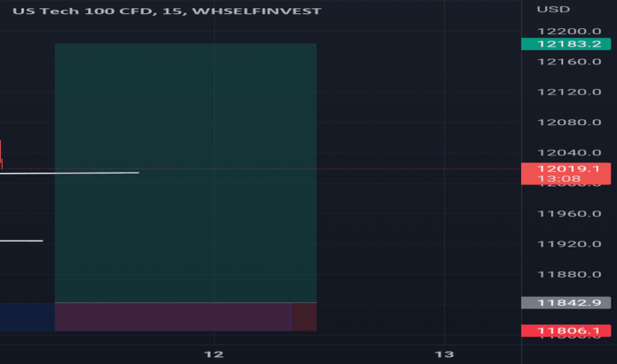Click the small dark red box at position end

click(303, 316)
